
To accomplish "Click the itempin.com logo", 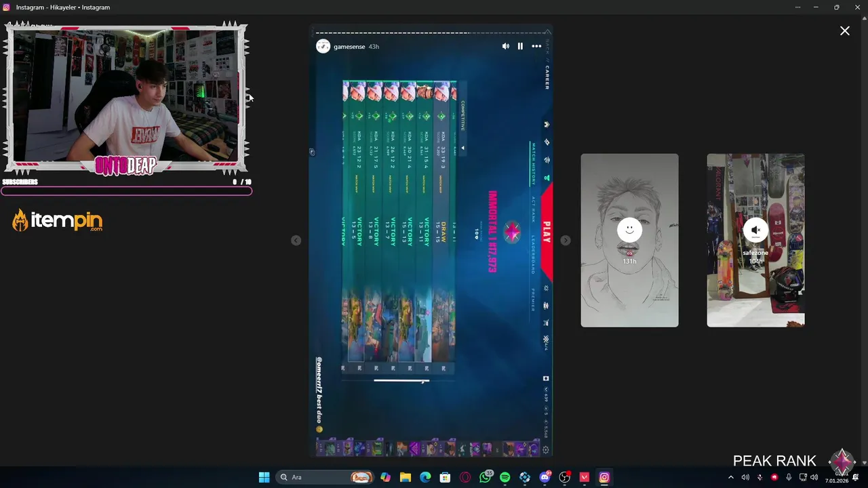I will coord(58,220).
